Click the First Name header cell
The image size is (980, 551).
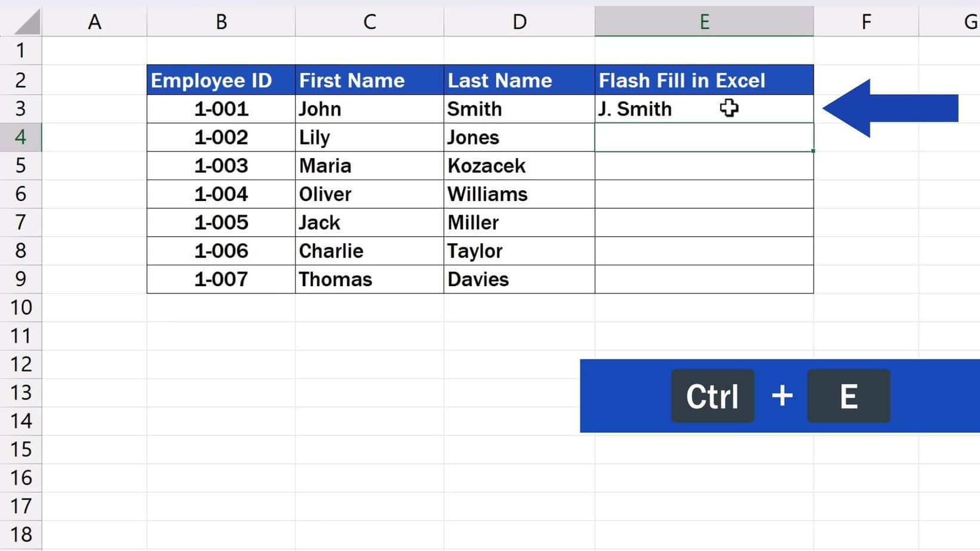(369, 81)
